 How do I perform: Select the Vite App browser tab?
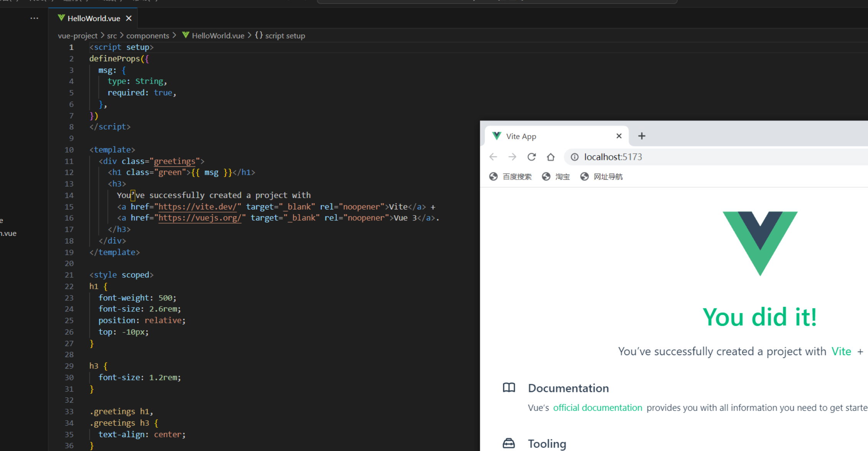[x=556, y=136]
